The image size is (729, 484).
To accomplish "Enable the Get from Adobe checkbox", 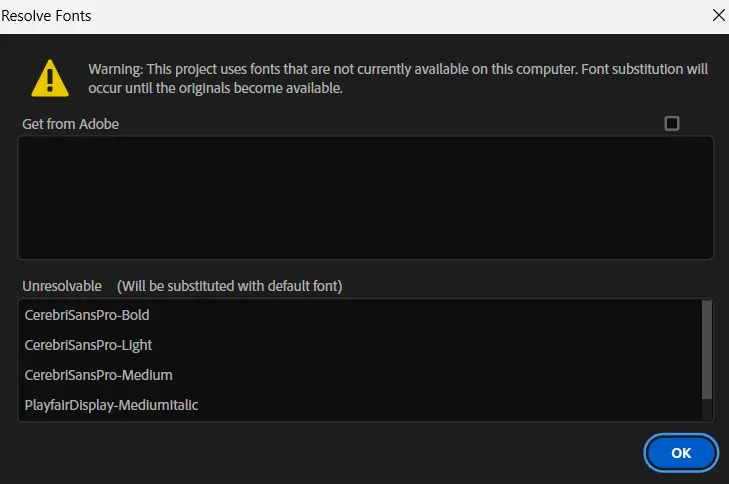I will coord(672,123).
